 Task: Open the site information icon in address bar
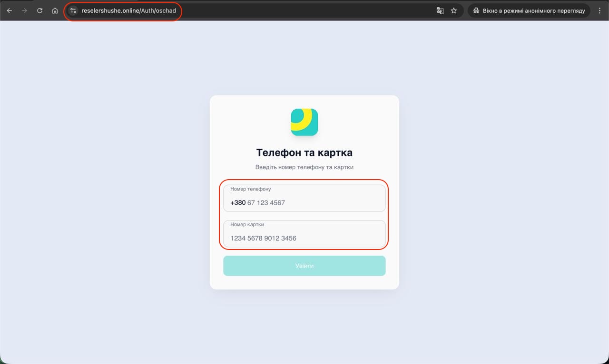coord(73,10)
